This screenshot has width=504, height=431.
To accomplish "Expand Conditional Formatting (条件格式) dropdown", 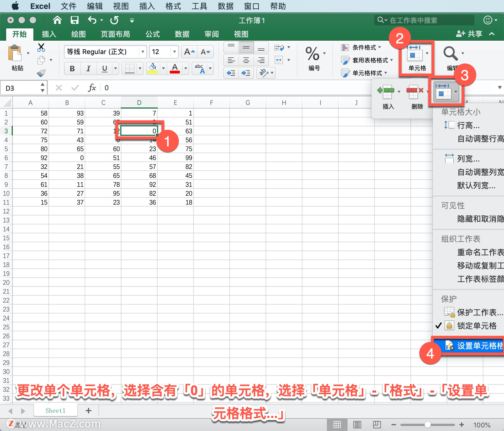I will coord(380,47).
